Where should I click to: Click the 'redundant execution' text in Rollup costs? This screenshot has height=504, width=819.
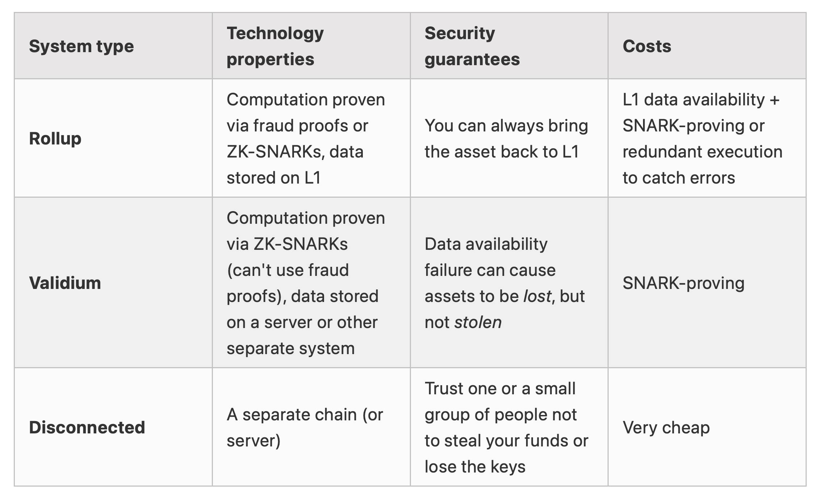coord(702,152)
